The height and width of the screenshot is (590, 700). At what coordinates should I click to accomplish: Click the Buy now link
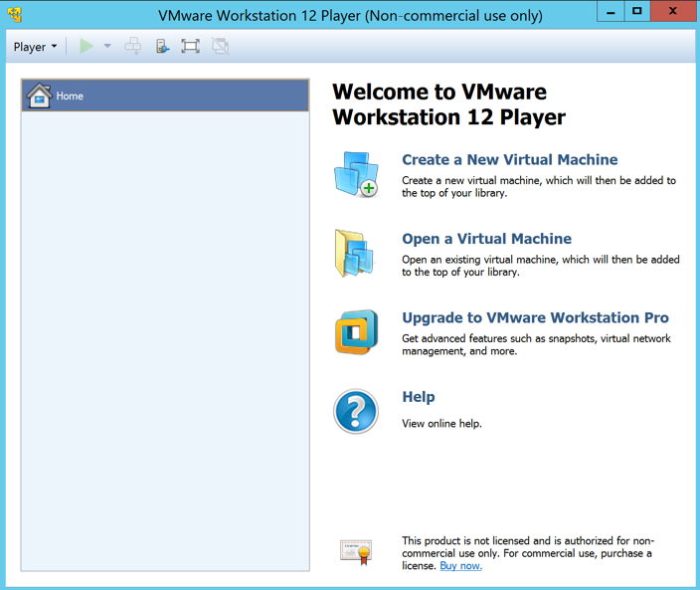pyautogui.click(x=460, y=566)
